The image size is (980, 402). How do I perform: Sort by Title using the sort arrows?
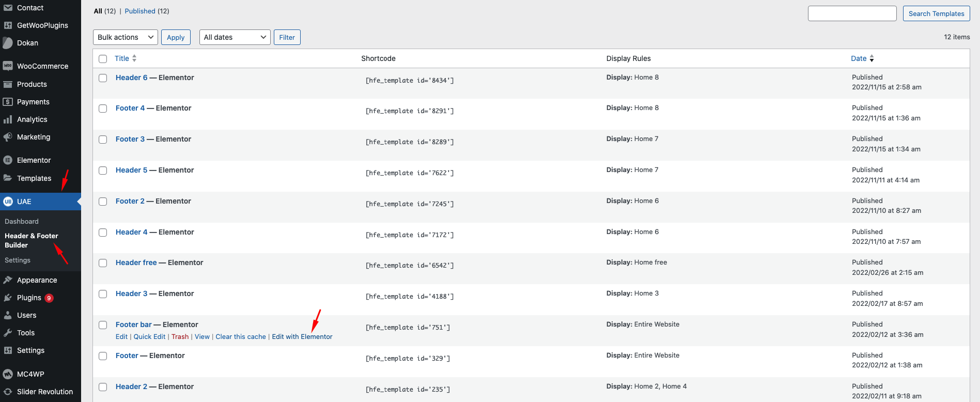pyautogui.click(x=134, y=58)
